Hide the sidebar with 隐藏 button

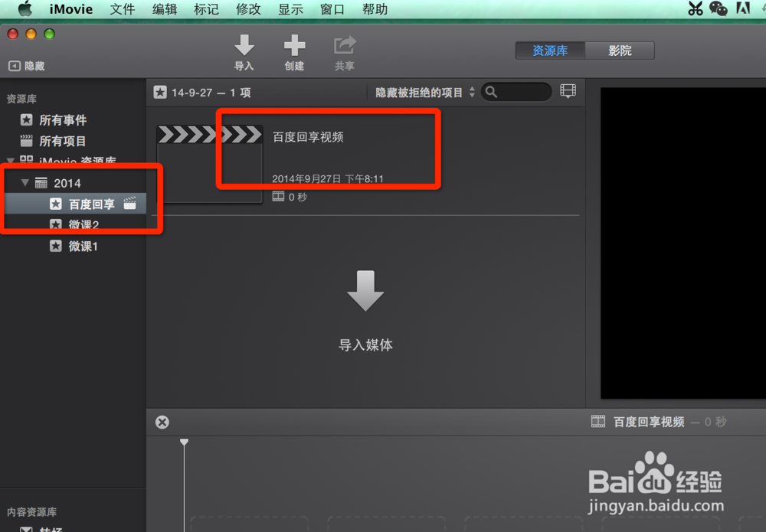click(x=27, y=66)
